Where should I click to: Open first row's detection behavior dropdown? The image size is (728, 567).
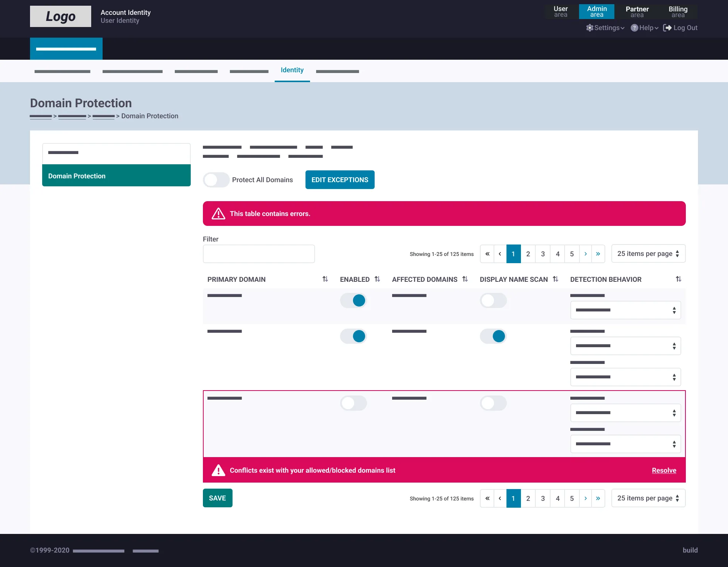(625, 310)
